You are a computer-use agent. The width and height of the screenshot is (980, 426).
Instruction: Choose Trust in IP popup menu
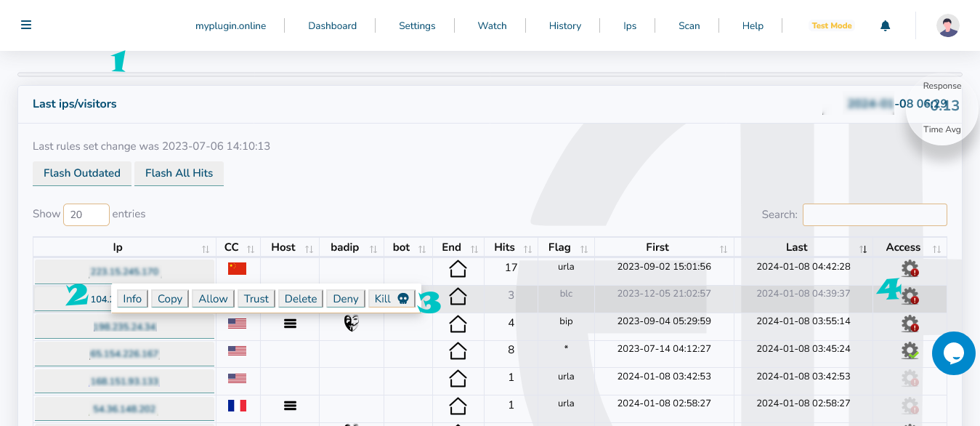(x=256, y=299)
